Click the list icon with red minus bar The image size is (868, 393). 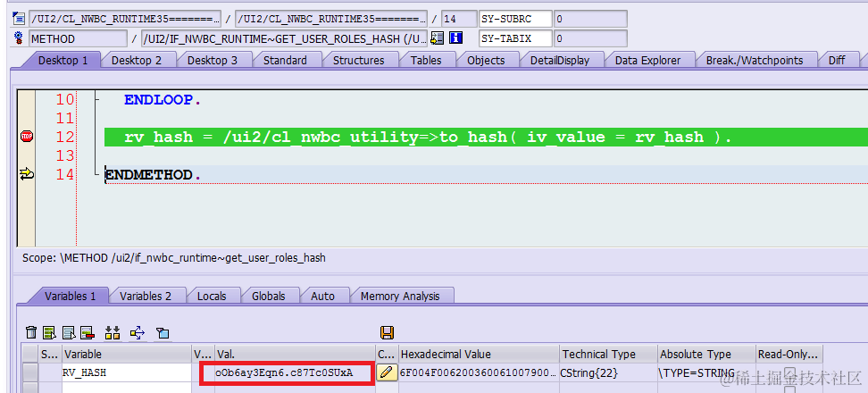pos(87,332)
